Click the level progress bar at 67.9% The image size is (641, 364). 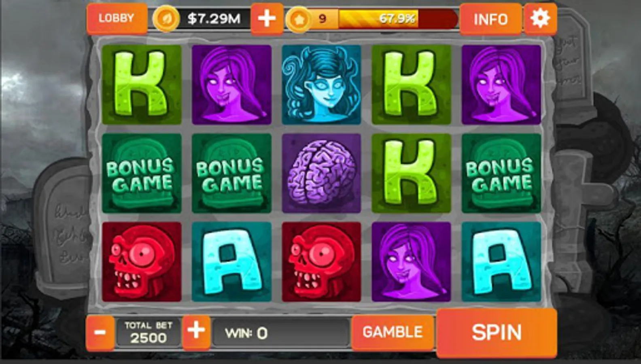(x=397, y=19)
